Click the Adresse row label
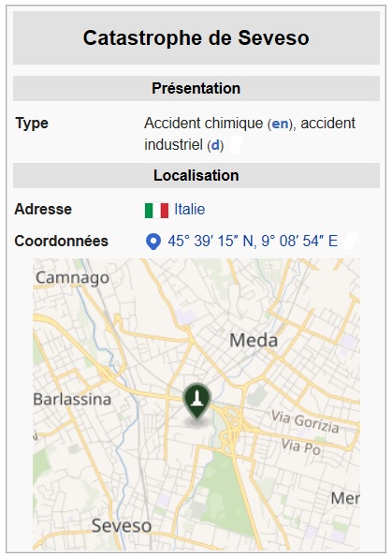 [x=43, y=210]
